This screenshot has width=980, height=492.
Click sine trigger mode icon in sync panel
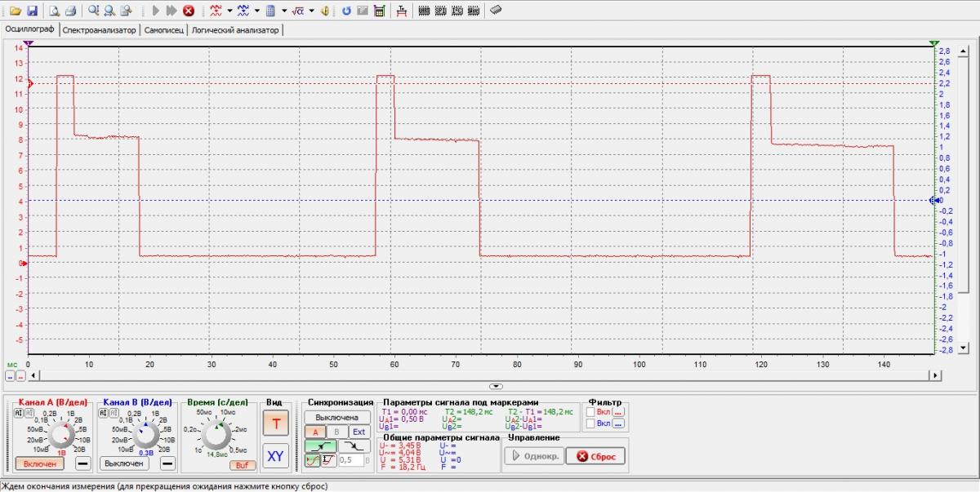[x=312, y=460]
